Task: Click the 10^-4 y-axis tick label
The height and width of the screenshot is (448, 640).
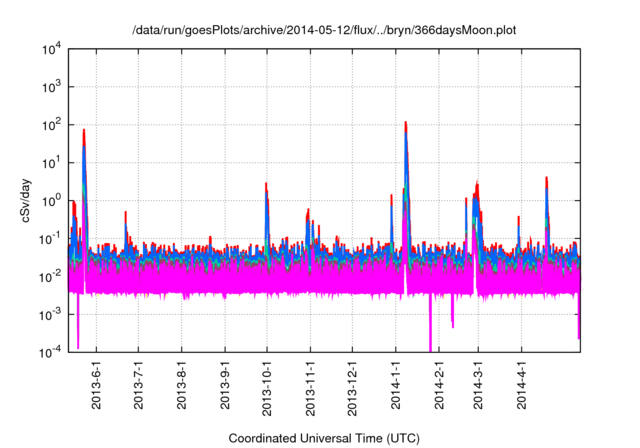Action: pos(53,352)
